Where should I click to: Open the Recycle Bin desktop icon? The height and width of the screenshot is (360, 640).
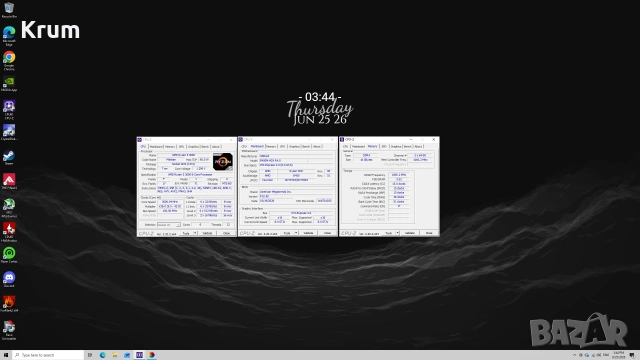click(x=9, y=10)
